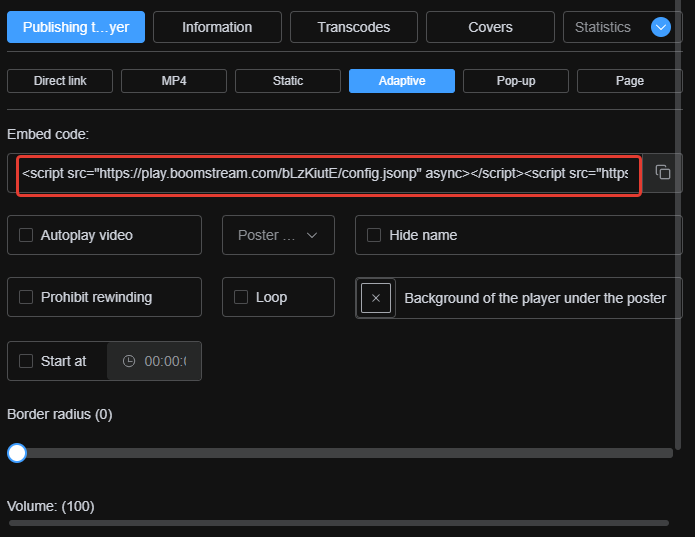This screenshot has width=695, height=537.
Task: Enable Prohibit rewinding checkbox
Action: [x=26, y=297]
